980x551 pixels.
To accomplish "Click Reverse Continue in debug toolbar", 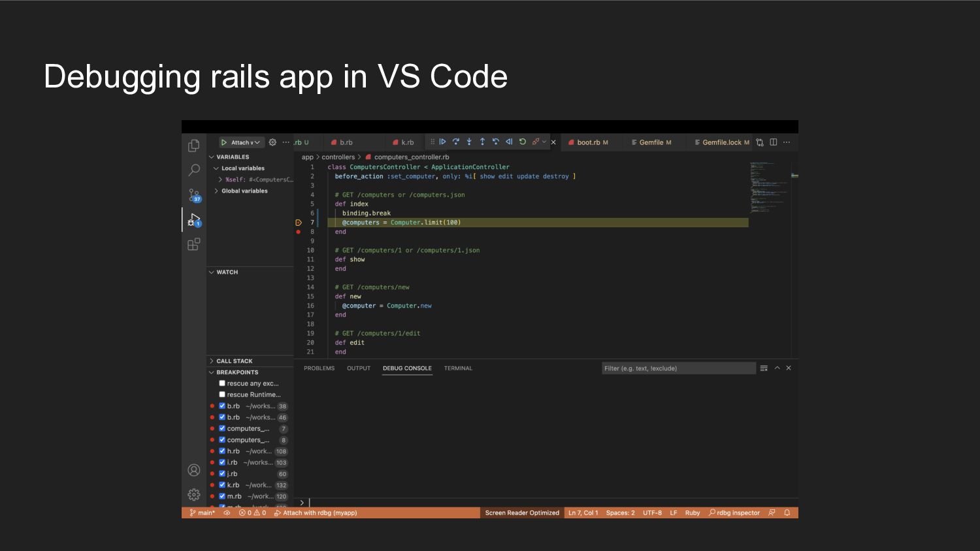I will click(x=509, y=142).
